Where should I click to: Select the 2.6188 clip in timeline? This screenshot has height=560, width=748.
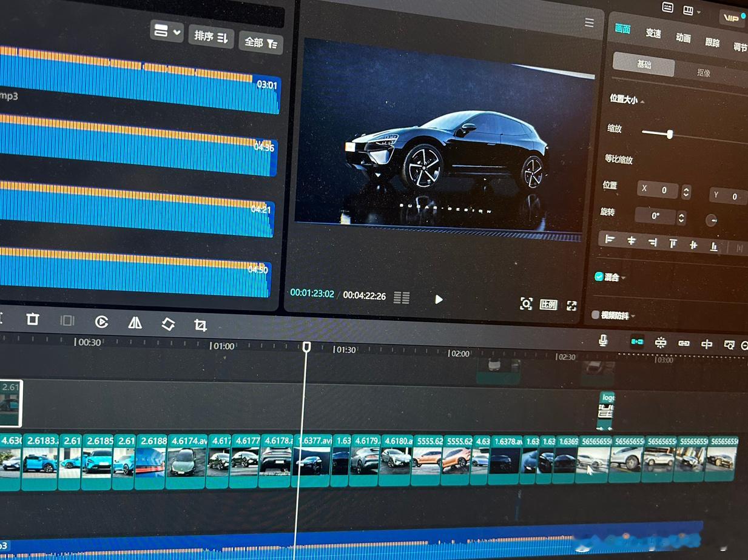coord(151,462)
